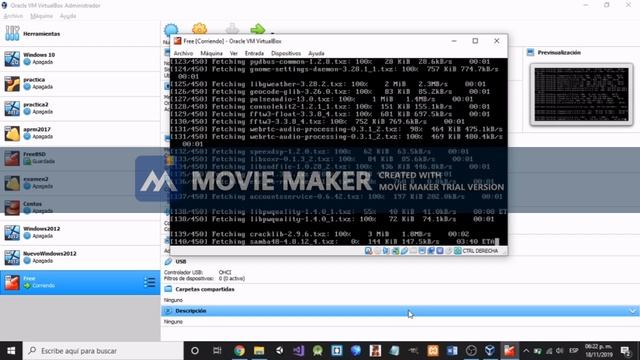
Task: Click network adapter icon in VM status bar
Action: pyautogui.click(x=395, y=251)
